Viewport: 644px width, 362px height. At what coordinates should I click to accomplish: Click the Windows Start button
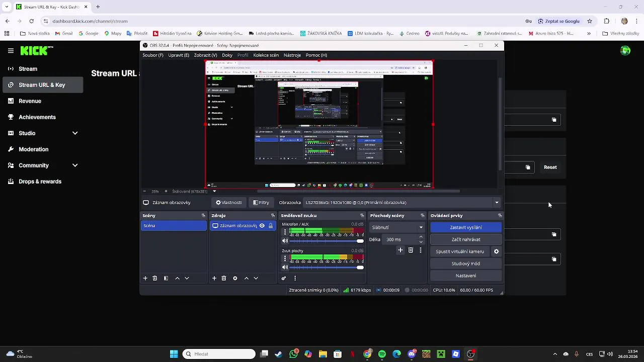click(x=174, y=354)
